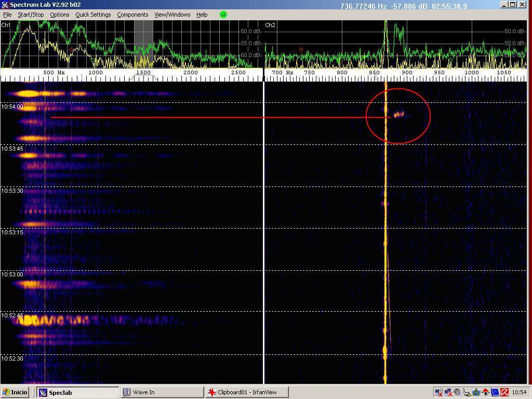
Task: Expand the Options menu
Action: coord(59,15)
